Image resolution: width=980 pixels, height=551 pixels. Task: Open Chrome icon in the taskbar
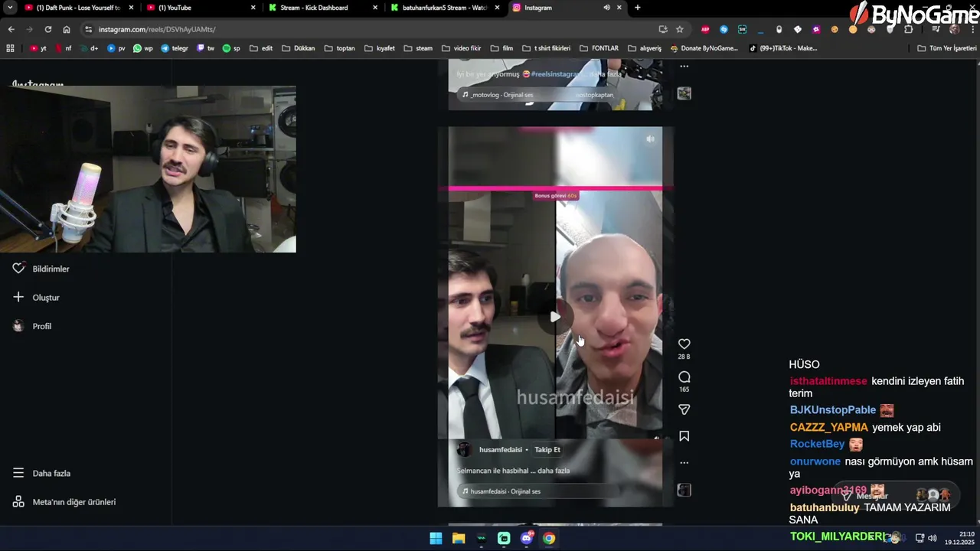click(549, 538)
